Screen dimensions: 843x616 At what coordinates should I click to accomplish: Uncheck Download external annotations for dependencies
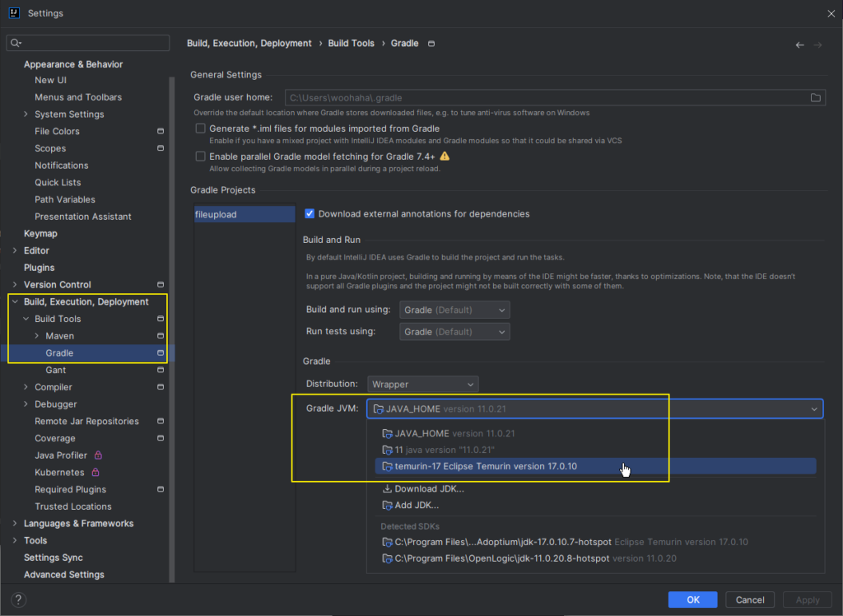click(310, 213)
